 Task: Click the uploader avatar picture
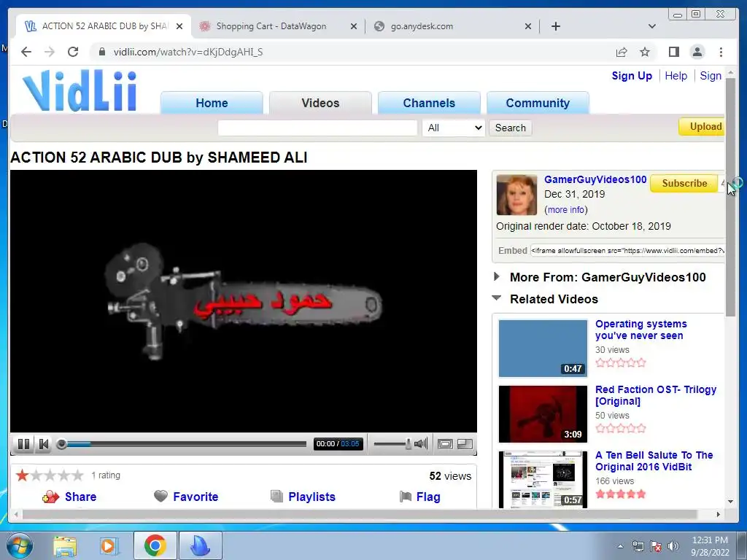pyautogui.click(x=516, y=195)
